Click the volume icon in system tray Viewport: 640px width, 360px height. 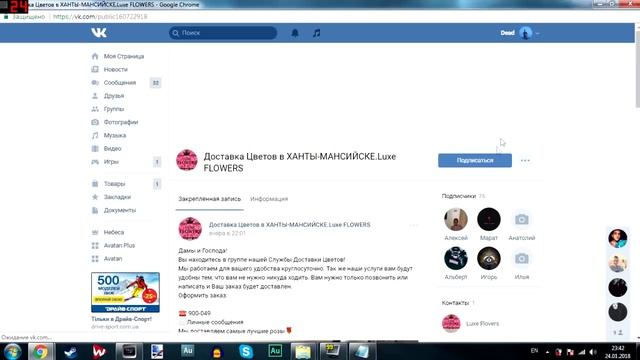pyautogui.click(x=593, y=352)
